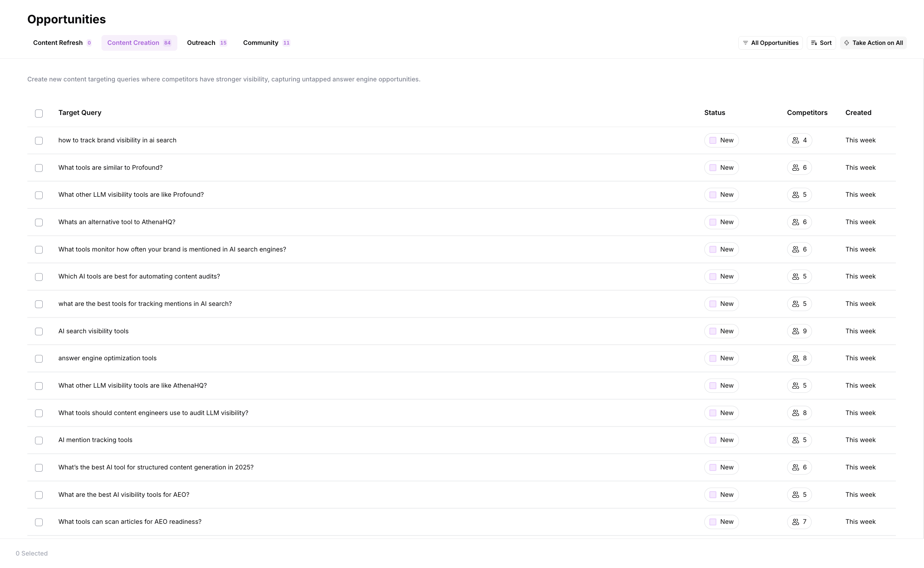Open New status dropdown for AthenaHQ alternative query
The height and width of the screenshot is (568, 924).
721,222
